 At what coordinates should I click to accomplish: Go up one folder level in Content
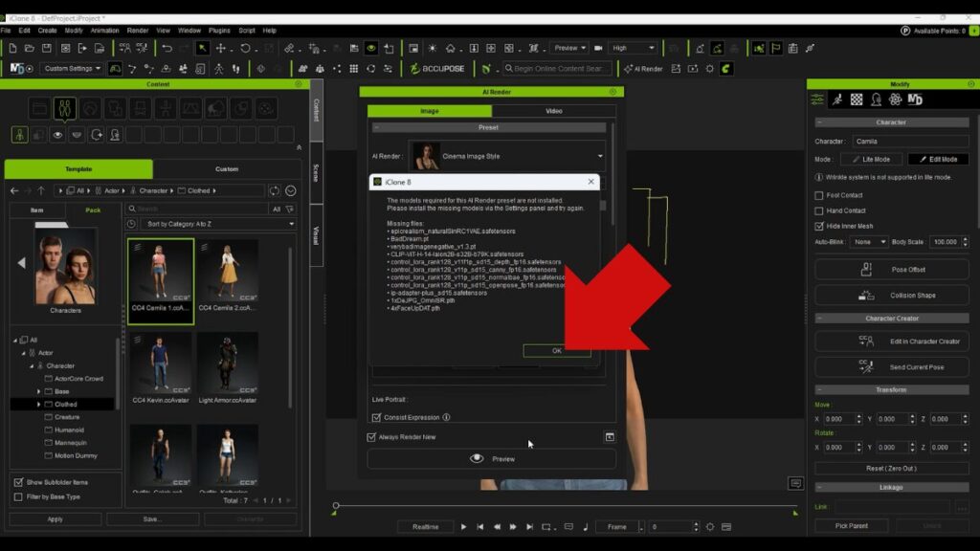pyautogui.click(x=41, y=190)
